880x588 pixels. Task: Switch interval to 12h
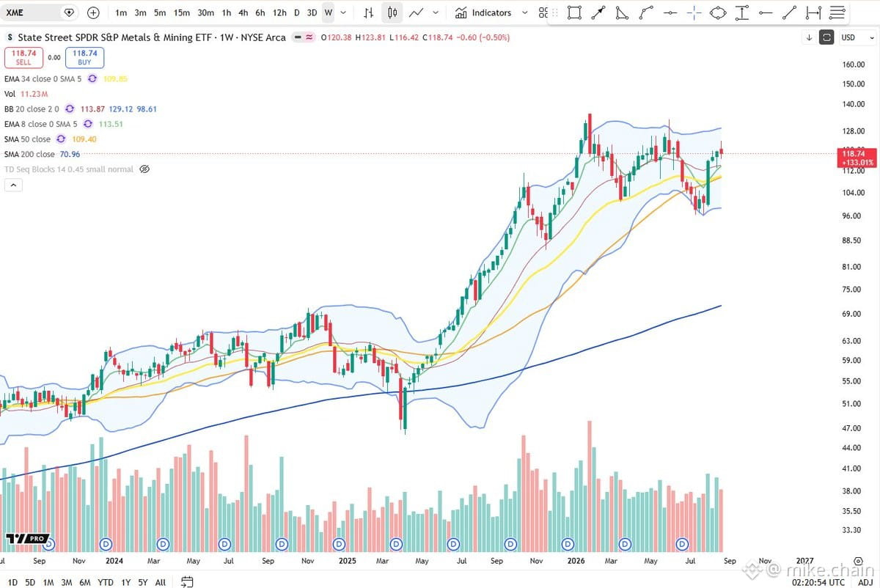click(279, 12)
